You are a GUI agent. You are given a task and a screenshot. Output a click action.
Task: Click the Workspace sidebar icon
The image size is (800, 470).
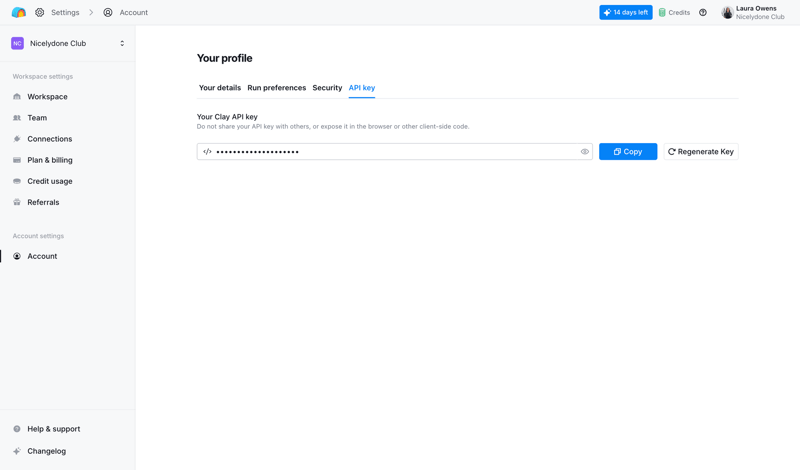point(17,96)
